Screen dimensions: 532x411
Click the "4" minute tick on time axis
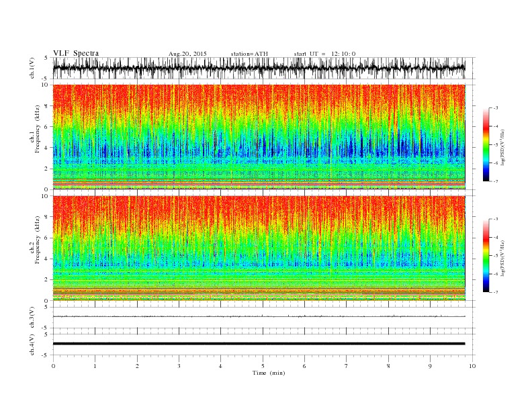220,366
